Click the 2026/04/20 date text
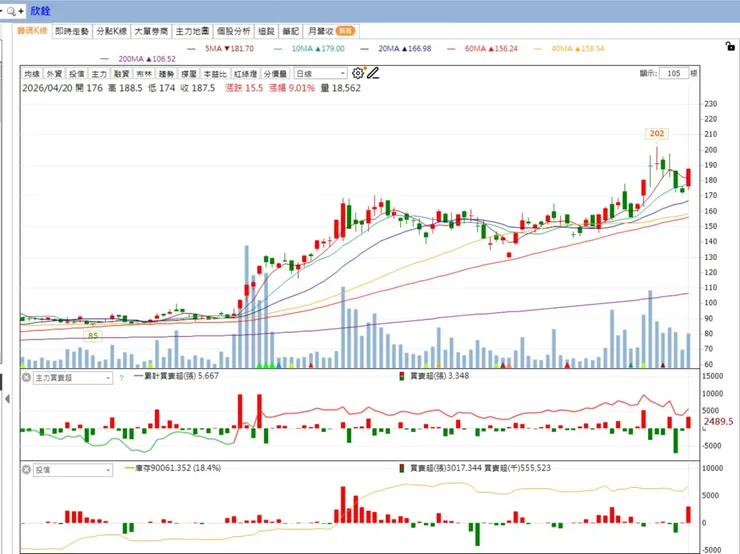This screenshot has width=740, height=554. pyautogui.click(x=47, y=88)
